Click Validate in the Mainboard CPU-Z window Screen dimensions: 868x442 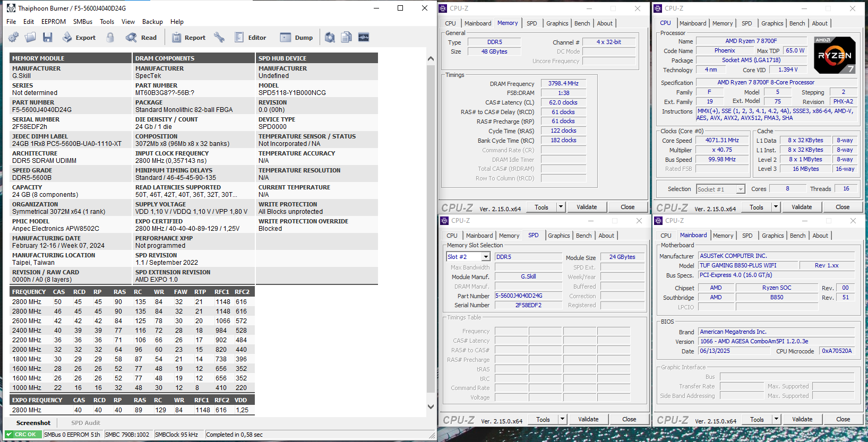pos(802,419)
